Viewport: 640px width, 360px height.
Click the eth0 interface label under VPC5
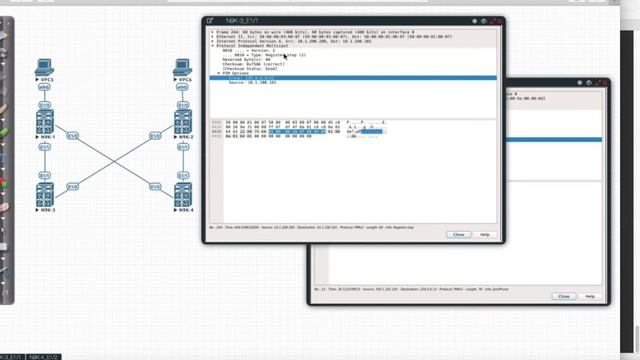[44, 87]
